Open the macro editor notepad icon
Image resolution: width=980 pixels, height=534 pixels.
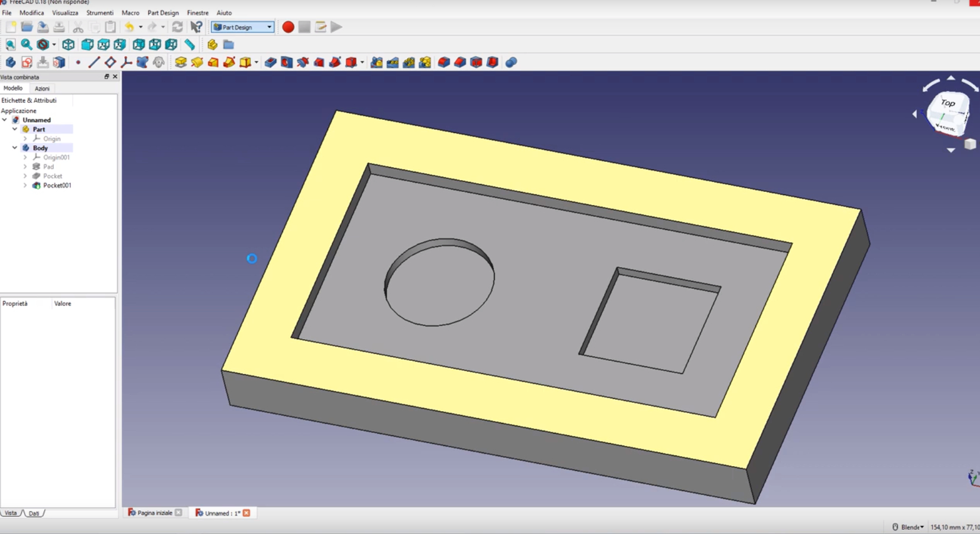[320, 27]
